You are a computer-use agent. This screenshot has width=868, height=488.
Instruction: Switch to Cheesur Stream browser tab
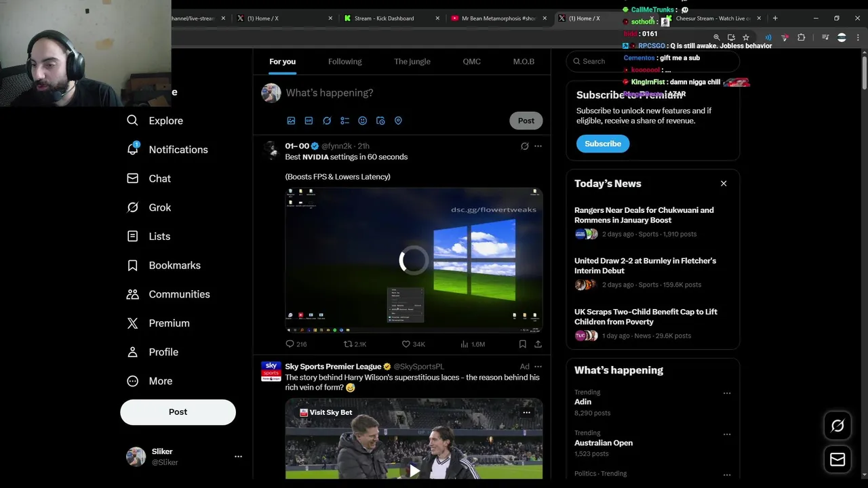pos(713,18)
